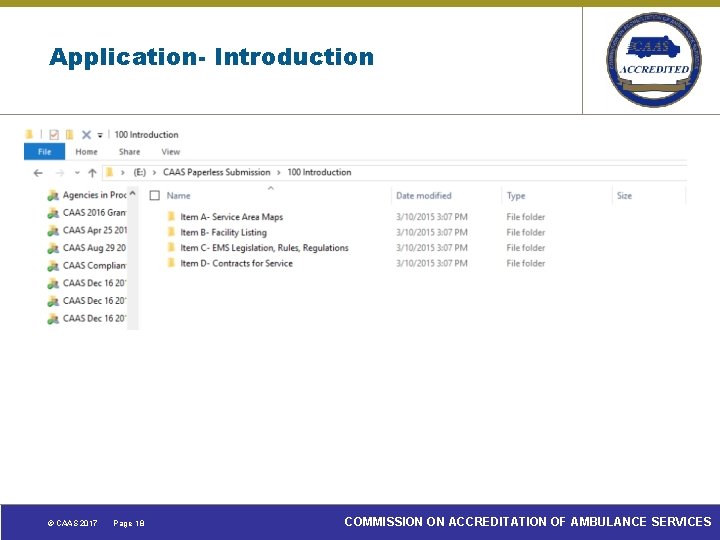Toggle the select all items checkbox
720x540 pixels.
tap(155, 196)
